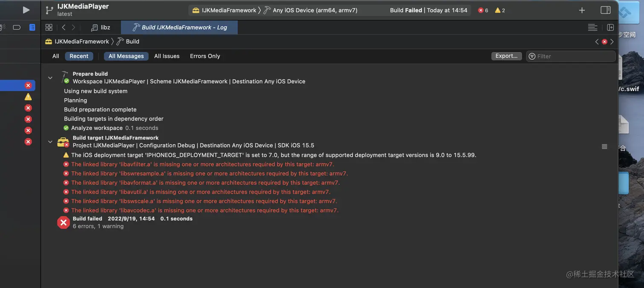The height and width of the screenshot is (288, 644).
Task: Click the Build target toolbox icon
Action: (x=63, y=142)
